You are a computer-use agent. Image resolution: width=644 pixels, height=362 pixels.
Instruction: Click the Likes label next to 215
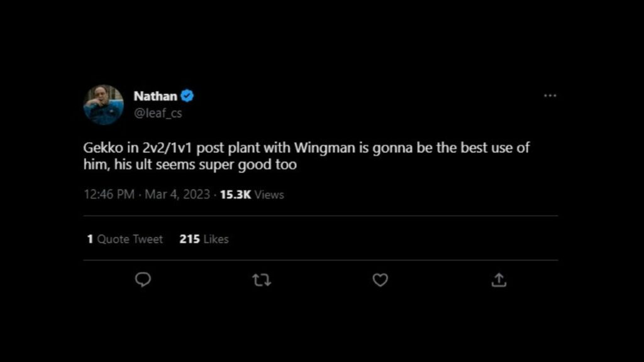pos(216,239)
